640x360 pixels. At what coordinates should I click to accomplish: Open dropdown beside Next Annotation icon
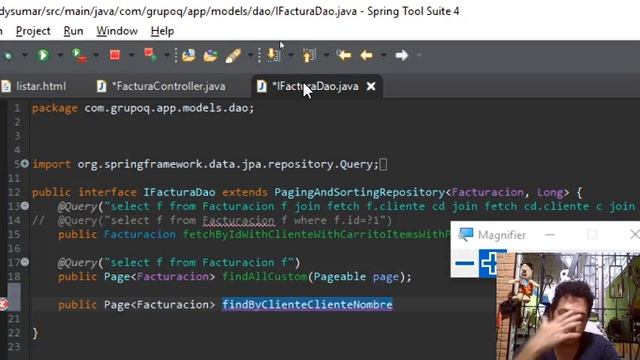[291, 55]
